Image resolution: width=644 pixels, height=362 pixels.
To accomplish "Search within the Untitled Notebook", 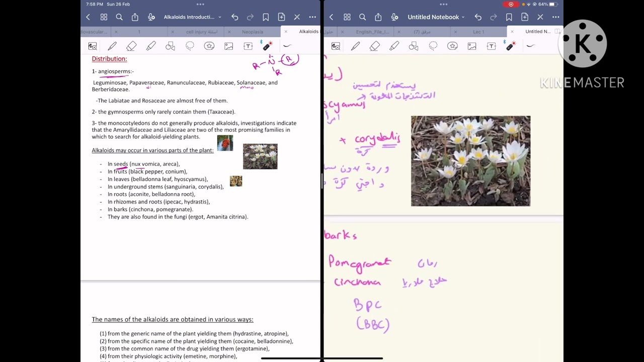I will pos(362,17).
